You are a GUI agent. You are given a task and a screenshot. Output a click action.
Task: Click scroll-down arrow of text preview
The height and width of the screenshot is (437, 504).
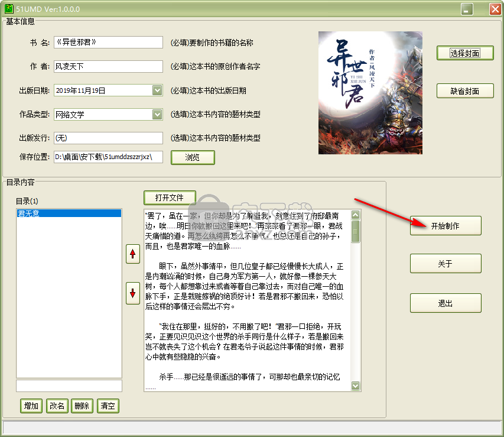pos(356,386)
